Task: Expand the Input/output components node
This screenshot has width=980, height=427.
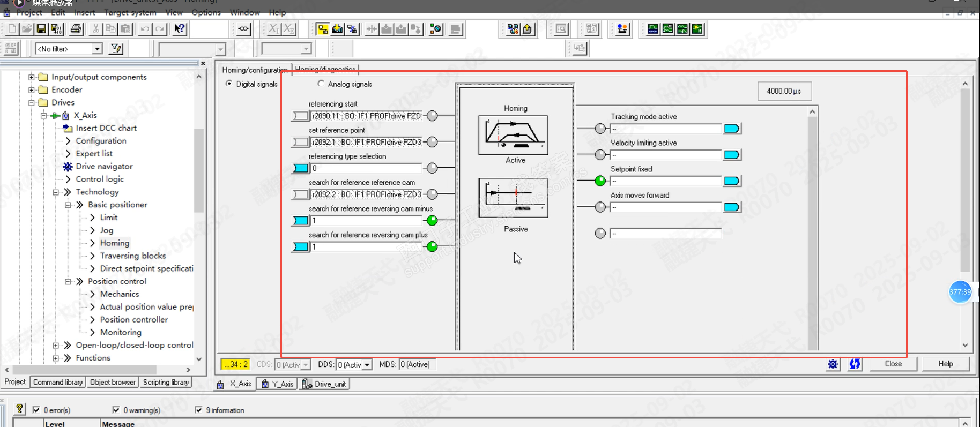Action: pos(32,77)
